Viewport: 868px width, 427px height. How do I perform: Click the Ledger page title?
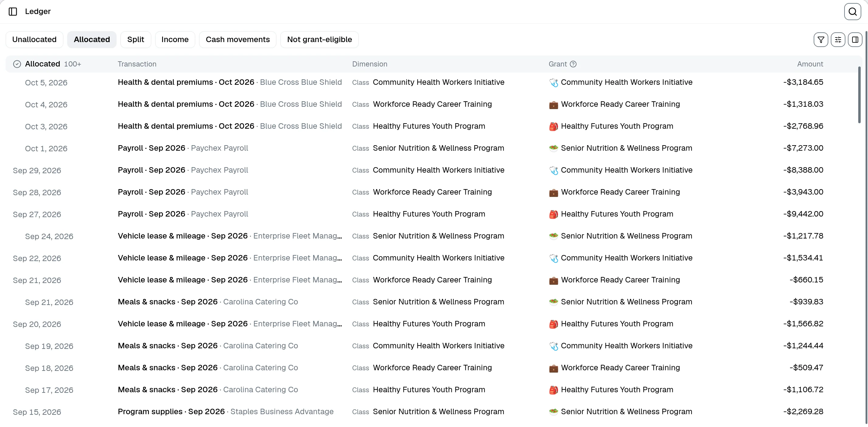click(x=38, y=12)
